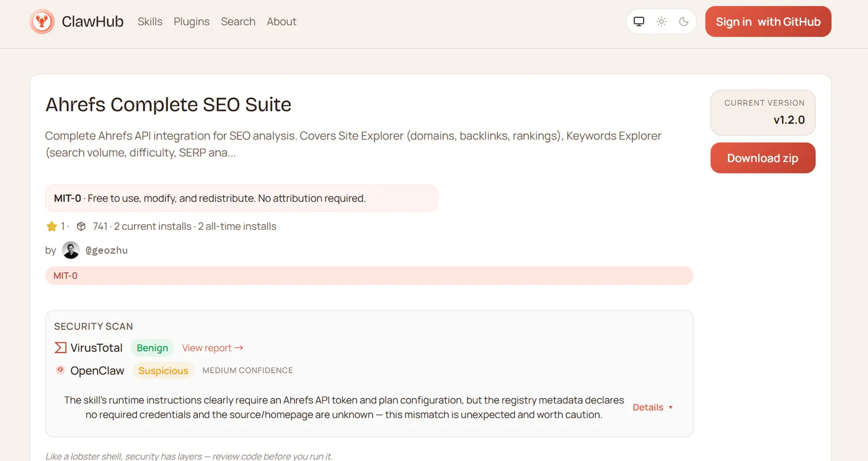Switch to light theme sun icon

tap(662, 22)
